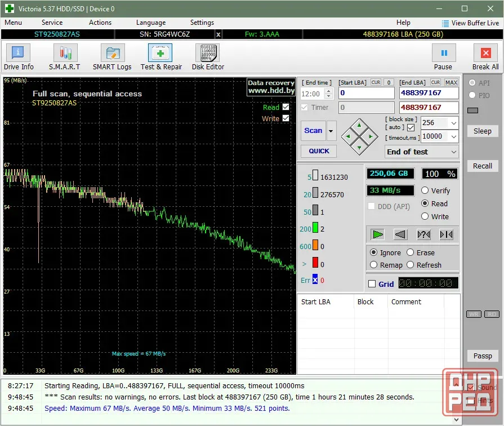504x426 pixels.
Task: Click the QUICK scan button
Action: pyautogui.click(x=319, y=151)
